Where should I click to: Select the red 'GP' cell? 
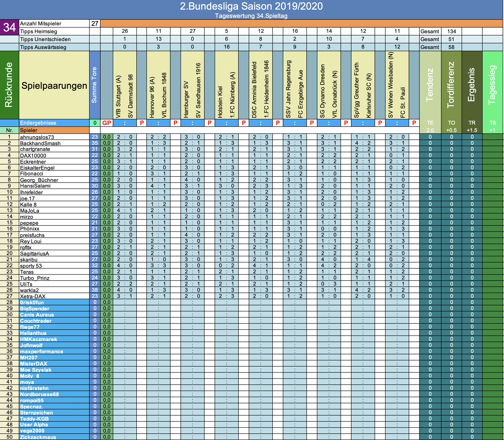coord(106,123)
